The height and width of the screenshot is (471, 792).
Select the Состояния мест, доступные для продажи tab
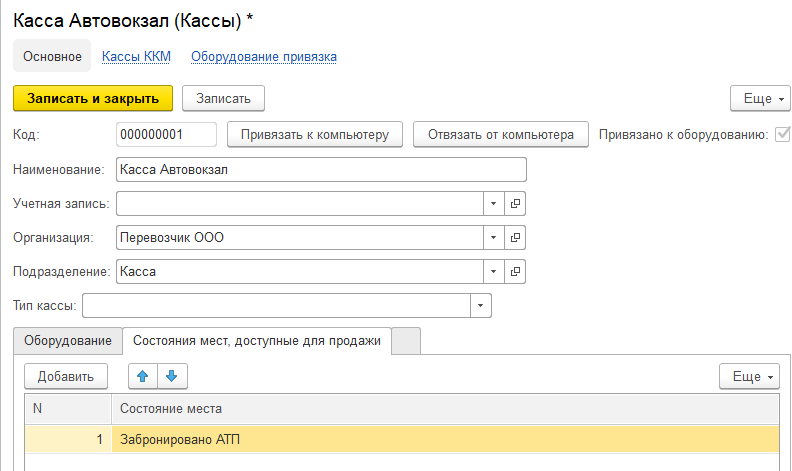[256, 341]
